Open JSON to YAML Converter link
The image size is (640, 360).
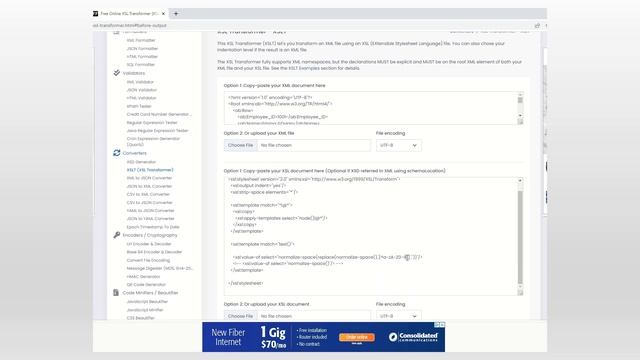[x=150, y=219]
